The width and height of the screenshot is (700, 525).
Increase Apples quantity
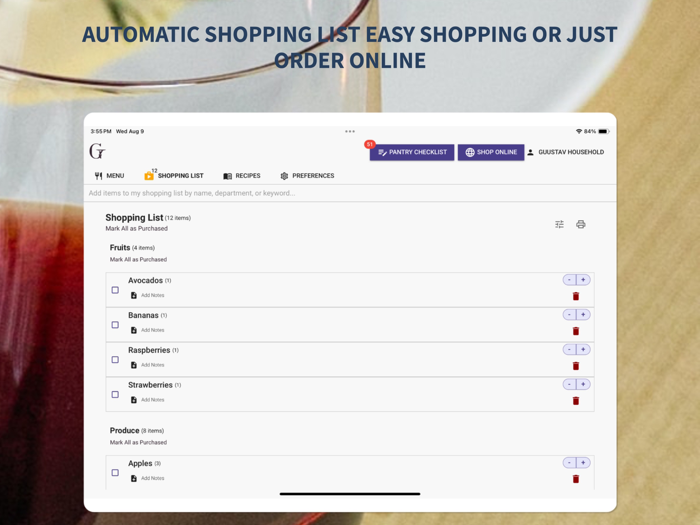583,463
